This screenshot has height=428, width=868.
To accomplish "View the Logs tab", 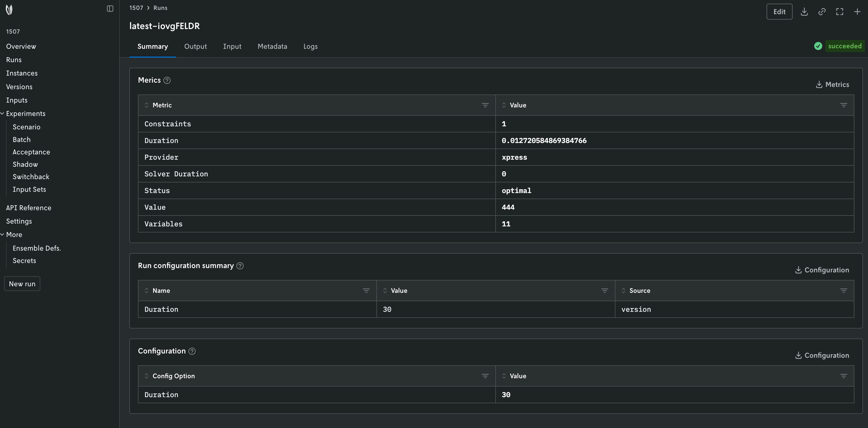I will [310, 46].
